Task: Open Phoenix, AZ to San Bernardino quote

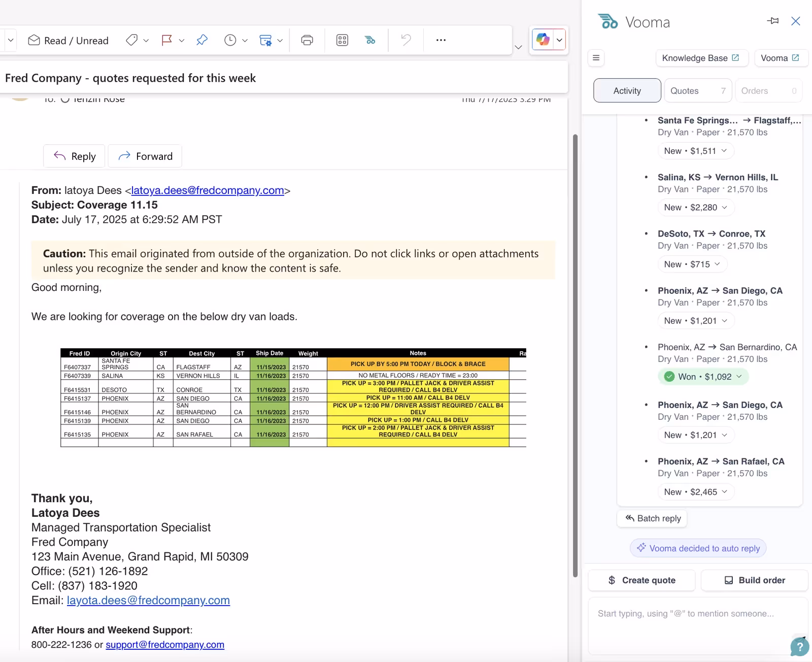Action: (x=727, y=347)
